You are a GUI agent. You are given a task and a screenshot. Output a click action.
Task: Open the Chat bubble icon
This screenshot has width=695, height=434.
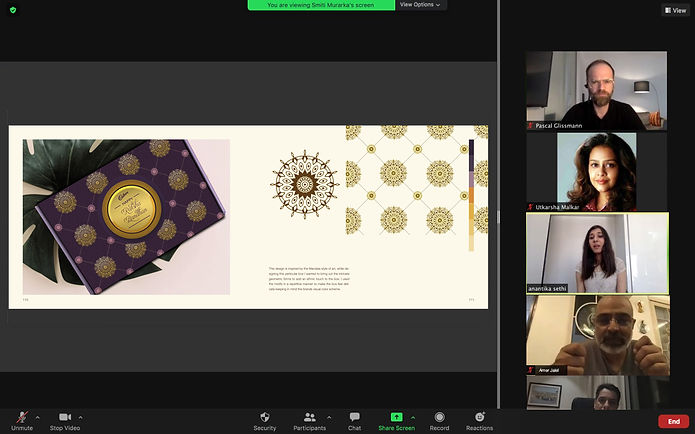pyautogui.click(x=354, y=417)
